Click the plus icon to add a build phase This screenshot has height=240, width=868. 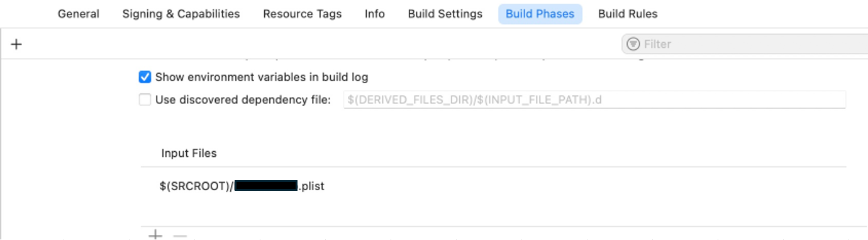coord(16,44)
